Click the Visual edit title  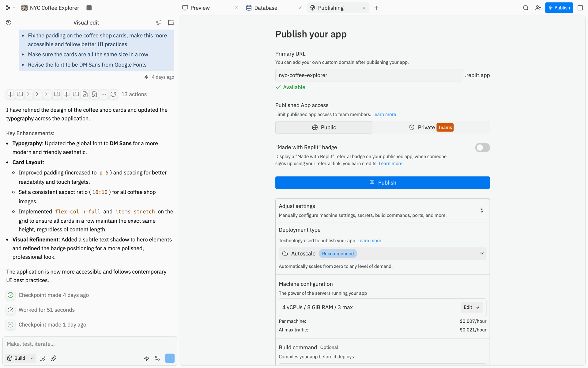click(86, 23)
